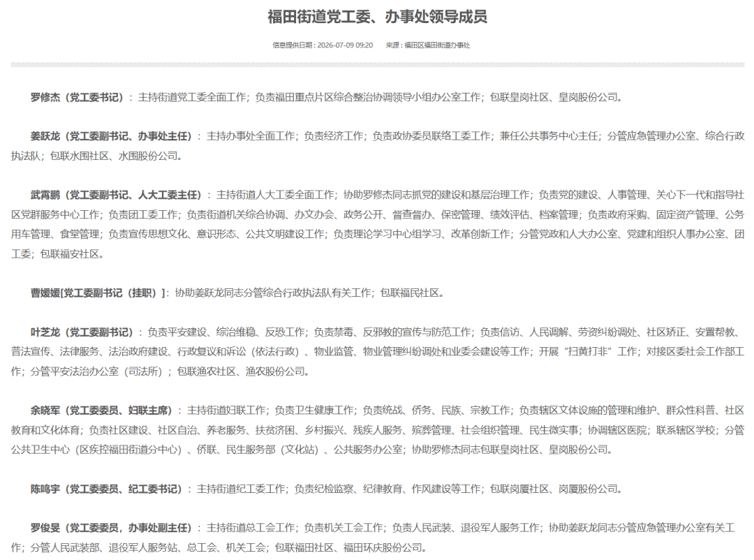
Task: Click the phrase 包联福田社区、福田环庆股份公司
Action: click(x=348, y=547)
